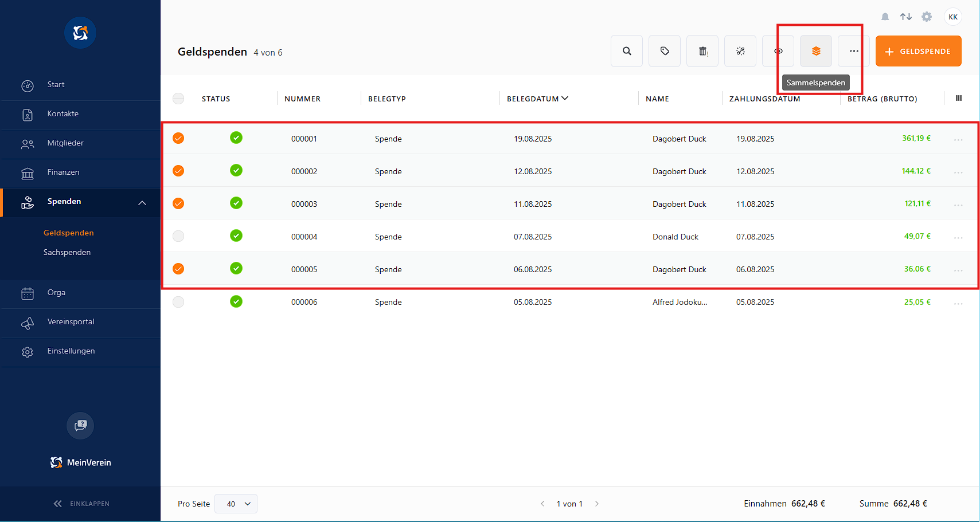
Task: Open the top-right gear settings
Action: [x=927, y=17]
